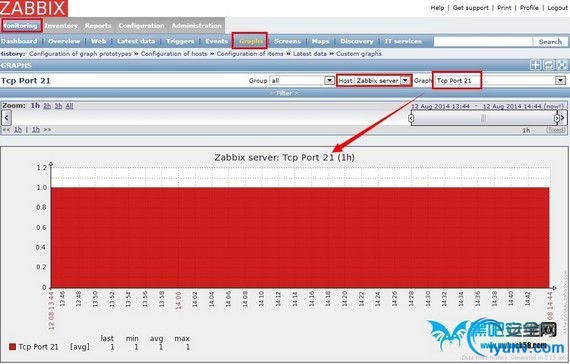Screen dimensions: 570x364
Task: Open the Configuration menu
Action: pyautogui.click(x=141, y=26)
